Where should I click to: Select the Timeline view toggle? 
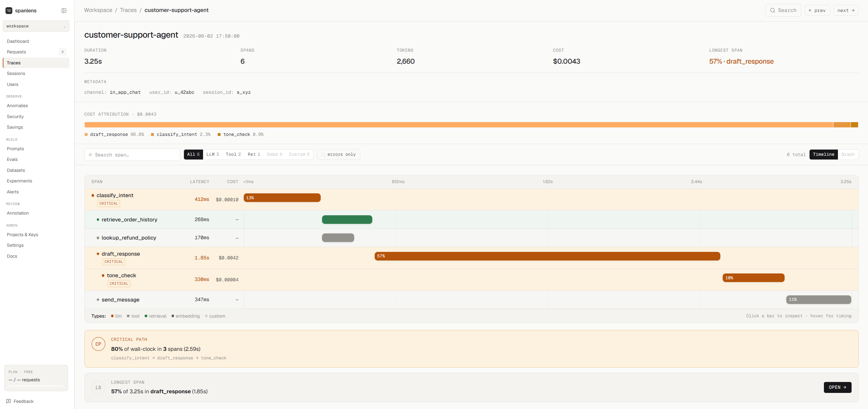pyautogui.click(x=824, y=154)
